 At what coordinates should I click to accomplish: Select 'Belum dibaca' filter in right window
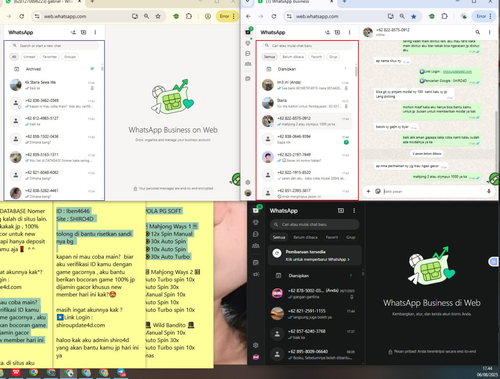coord(293,57)
